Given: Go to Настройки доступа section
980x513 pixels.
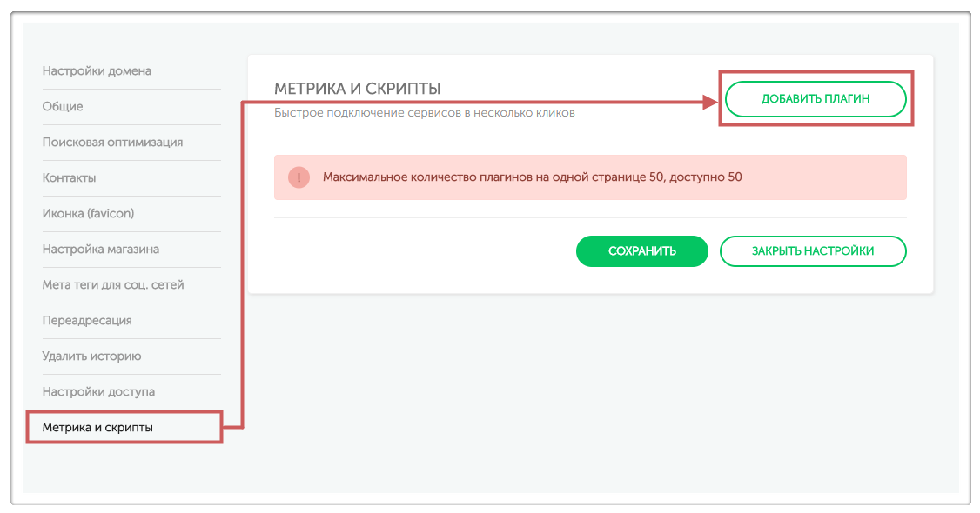Looking at the screenshot, I should coord(98,391).
